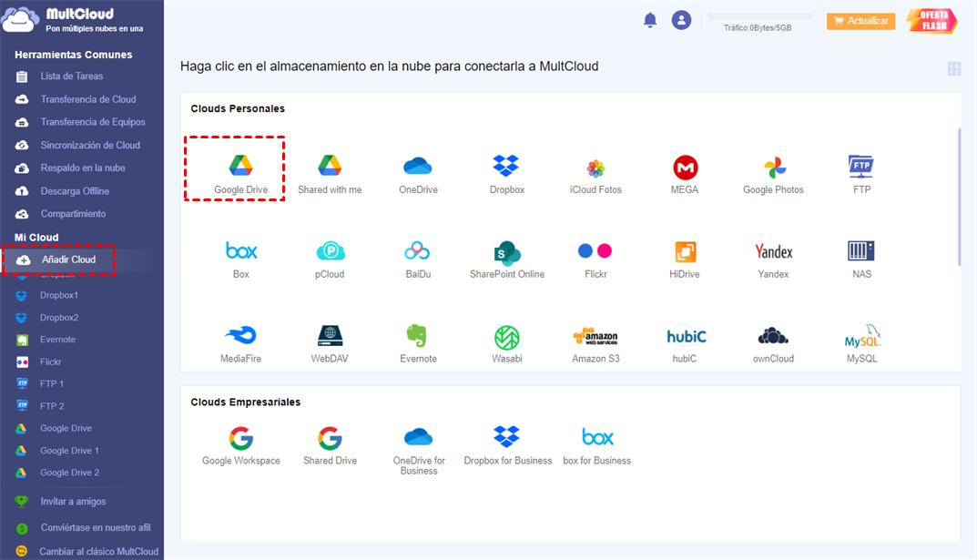This screenshot has width=977, height=560.
Task: Select WebDAV storage
Action: [x=330, y=343]
